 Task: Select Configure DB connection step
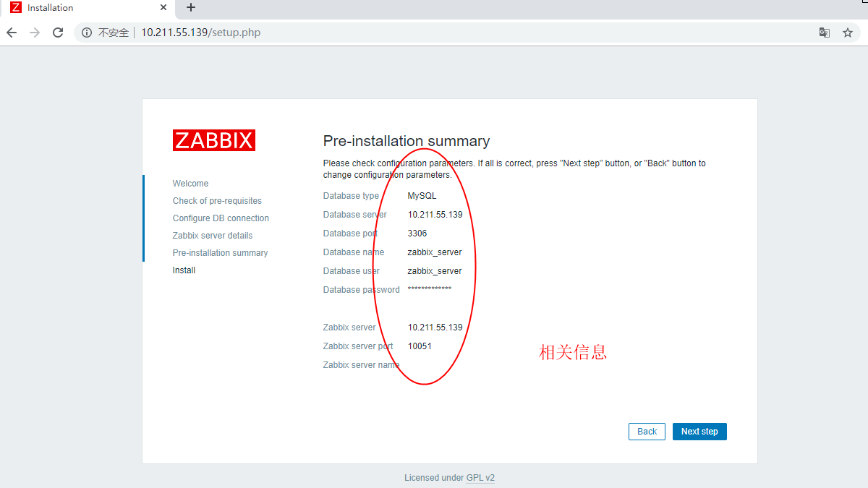coord(221,218)
